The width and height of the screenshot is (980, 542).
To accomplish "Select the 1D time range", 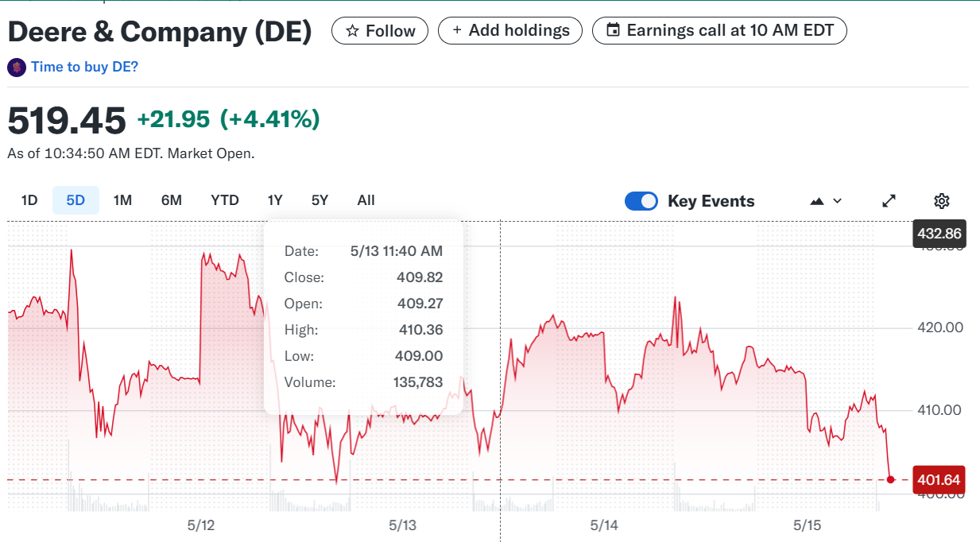I will 29,200.
